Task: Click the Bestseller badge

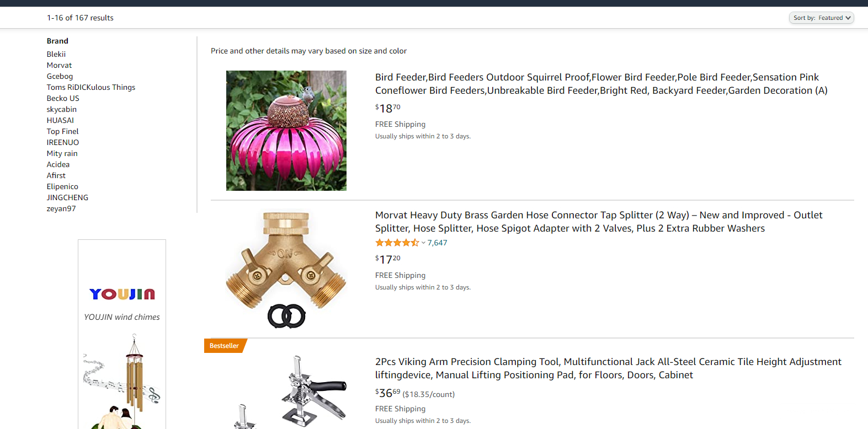Action: 225,346
